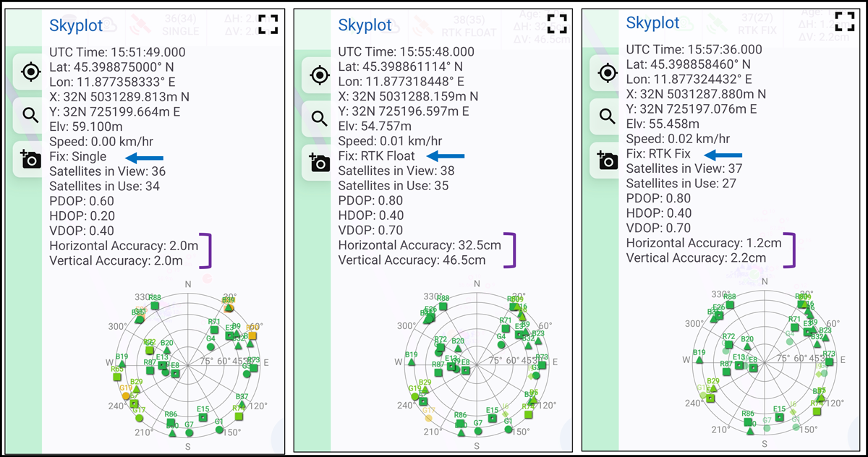
Task: Select 'Horizontal Accuracy: 32.5cm' line
Action: 418,246
